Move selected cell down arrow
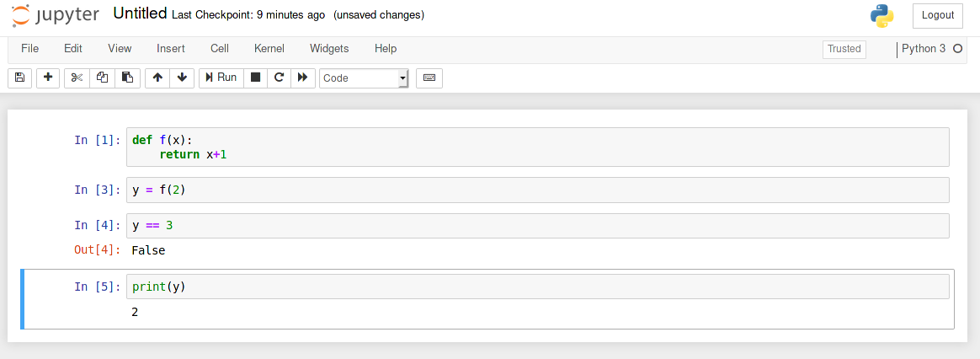This screenshot has height=359, width=980. (x=182, y=78)
